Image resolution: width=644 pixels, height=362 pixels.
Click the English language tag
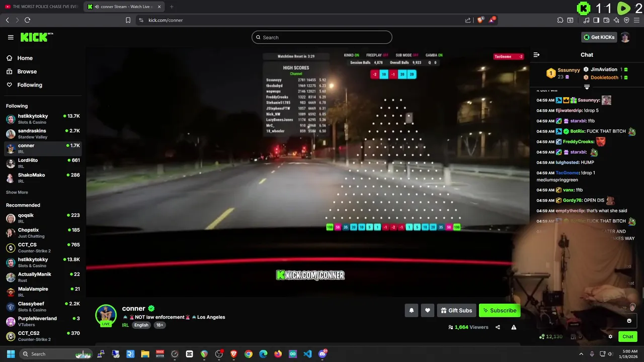[141, 325]
